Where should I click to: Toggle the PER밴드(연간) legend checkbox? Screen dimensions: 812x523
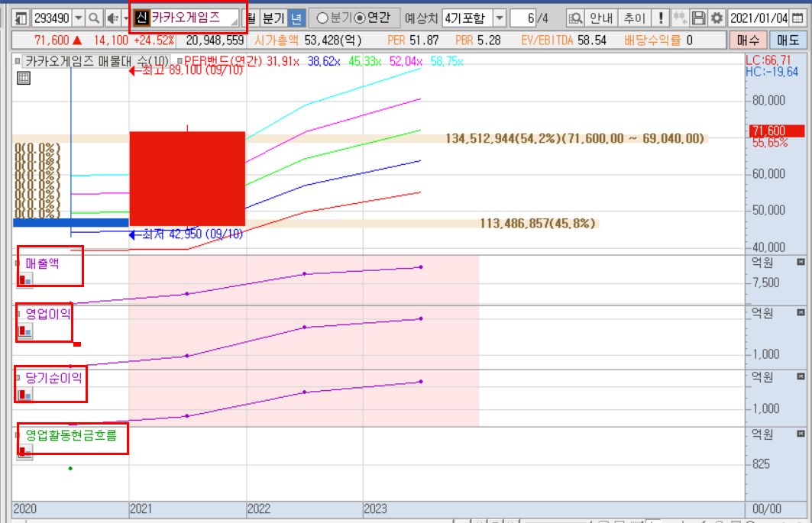(180, 62)
